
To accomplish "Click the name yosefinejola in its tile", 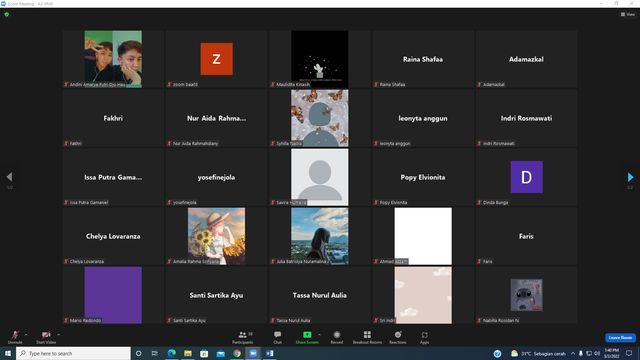I will click(216, 177).
